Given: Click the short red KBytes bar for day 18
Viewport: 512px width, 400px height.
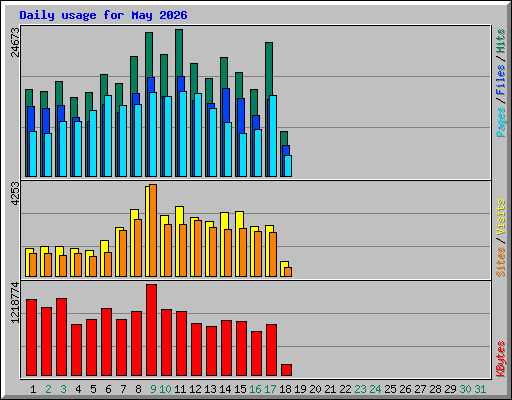Looking at the screenshot, I should [x=286, y=370].
